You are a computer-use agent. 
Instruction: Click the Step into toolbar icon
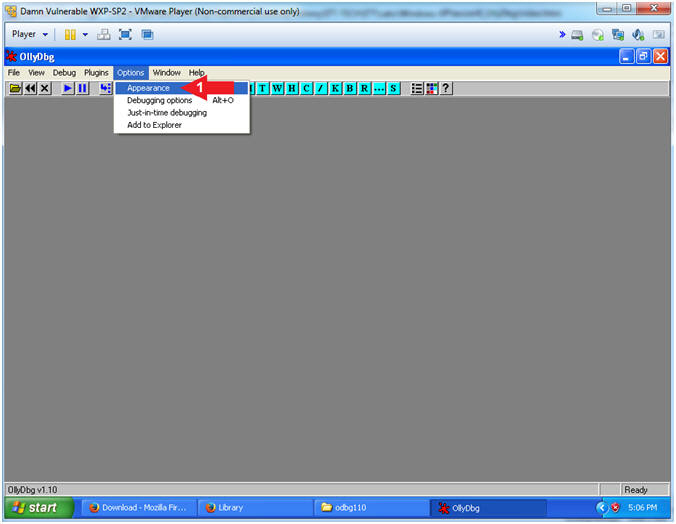[106, 88]
